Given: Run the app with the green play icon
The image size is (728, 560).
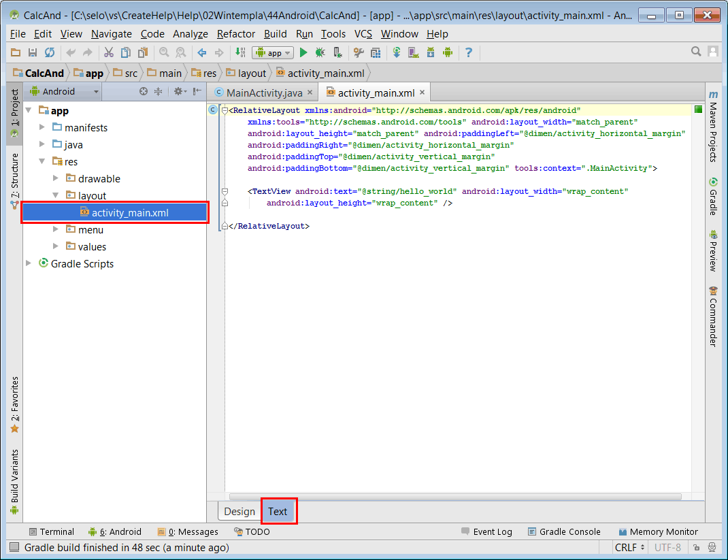Looking at the screenshot, I should tap(303, 52).
